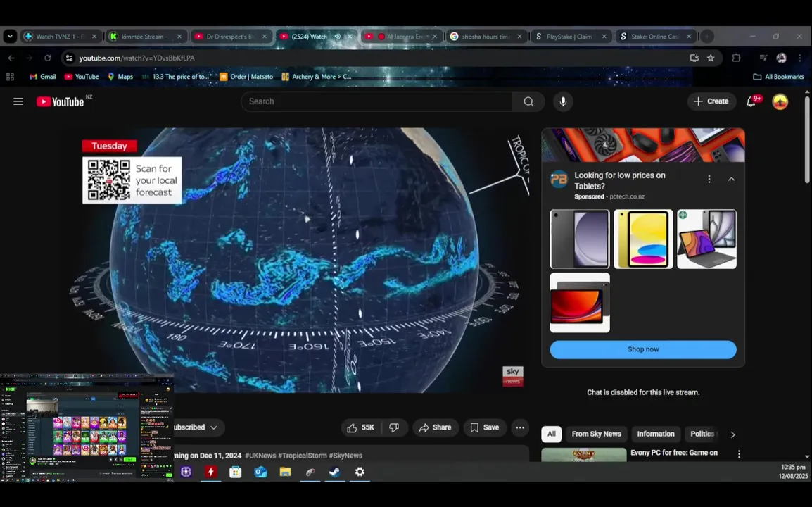Screen dimensions: 812x507
Task: Open the red tablet product thumbnail
Action: (580, 303)
